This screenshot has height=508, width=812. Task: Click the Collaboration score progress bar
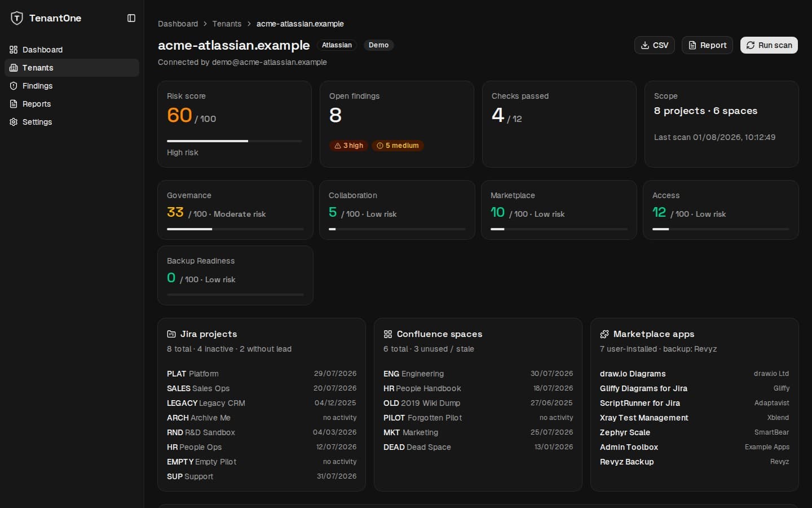click(x=397, y=229)
